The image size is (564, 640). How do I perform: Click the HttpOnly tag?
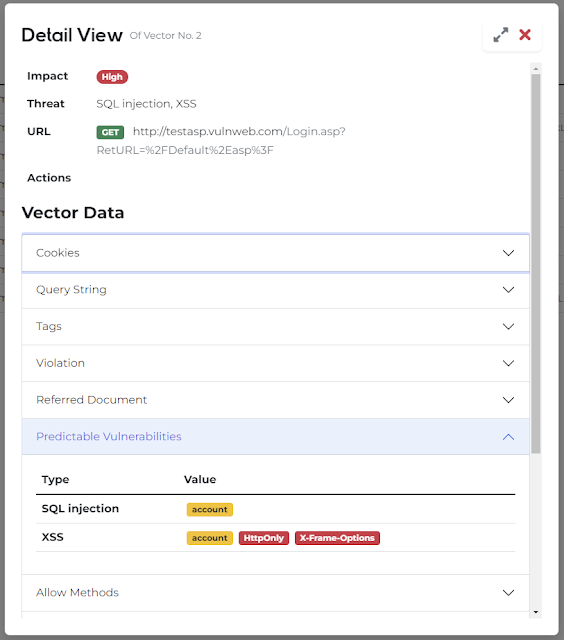pos(264,538)
